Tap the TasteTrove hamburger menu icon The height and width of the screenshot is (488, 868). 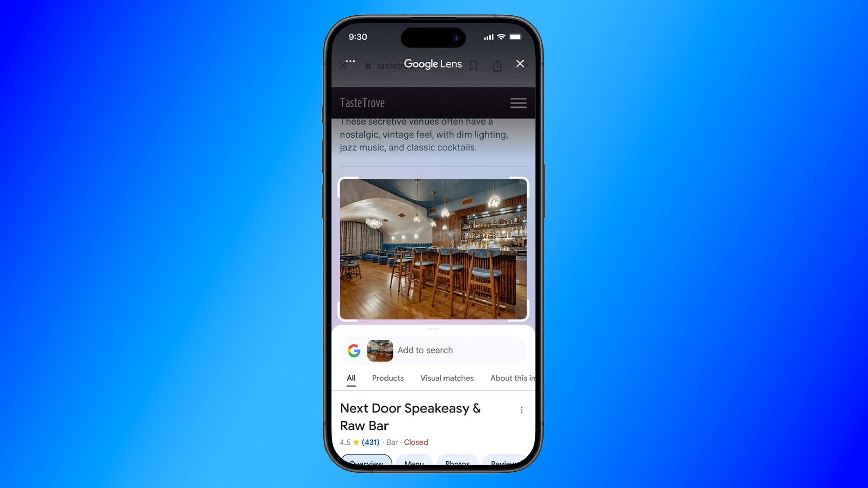pos(518,103)
